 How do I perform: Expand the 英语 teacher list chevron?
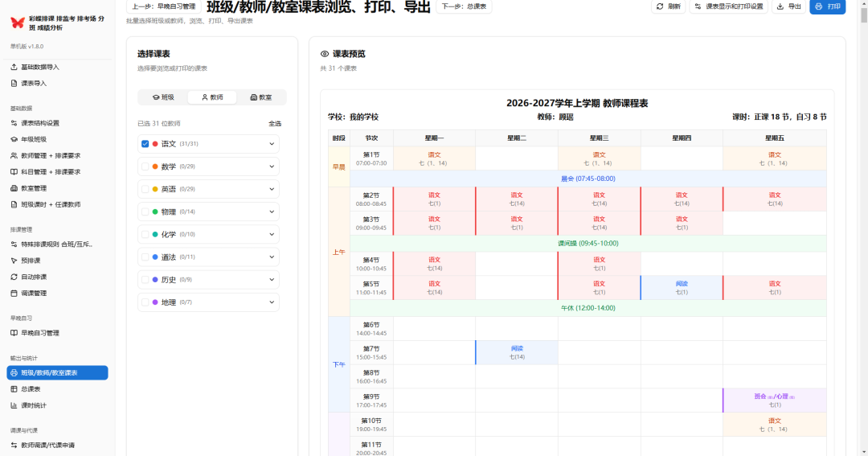[272, 189]
